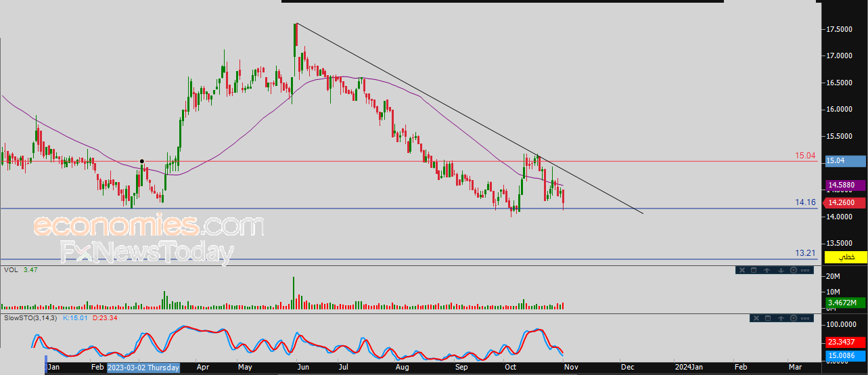Close the VOL indicator panel
Screen dimensions: 868x375
pos(742,270)
